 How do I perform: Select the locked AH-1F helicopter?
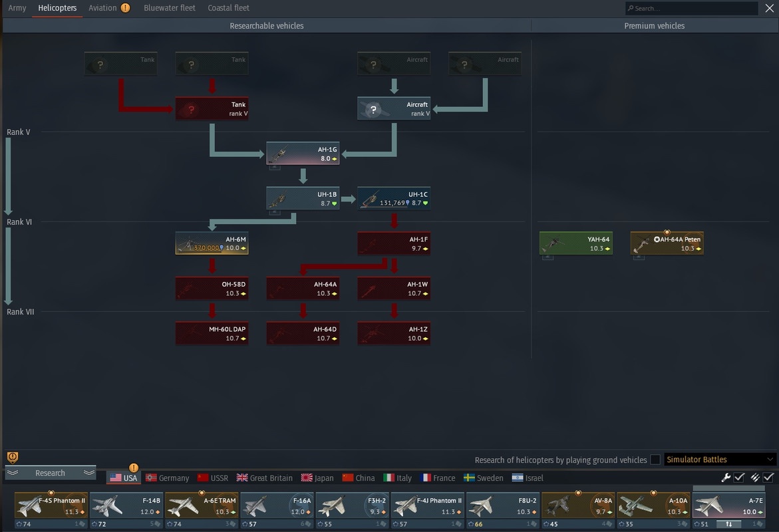pyautogui.click(x=394, y=243)
